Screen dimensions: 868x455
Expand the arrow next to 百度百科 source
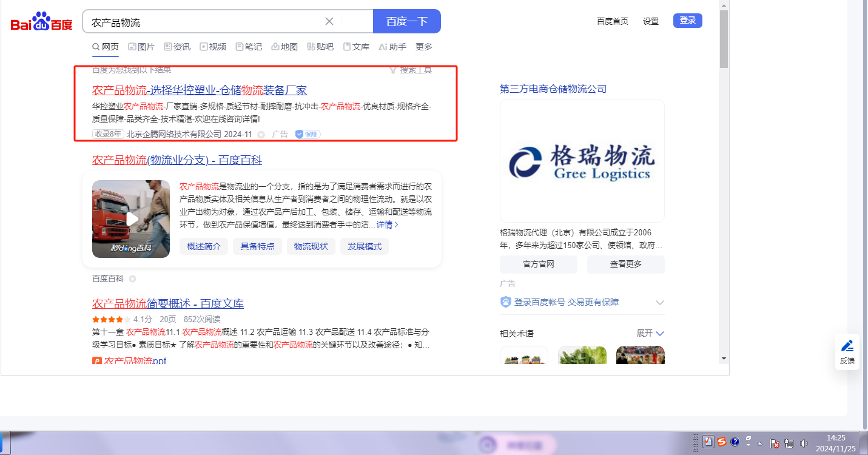pyautogui.click(x=132, y=279)
